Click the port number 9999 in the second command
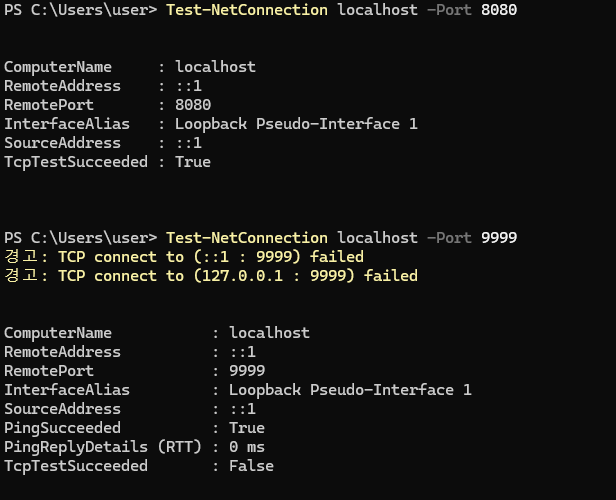The height and width of the screenshot is (500, 616). (x=499, y=238)
